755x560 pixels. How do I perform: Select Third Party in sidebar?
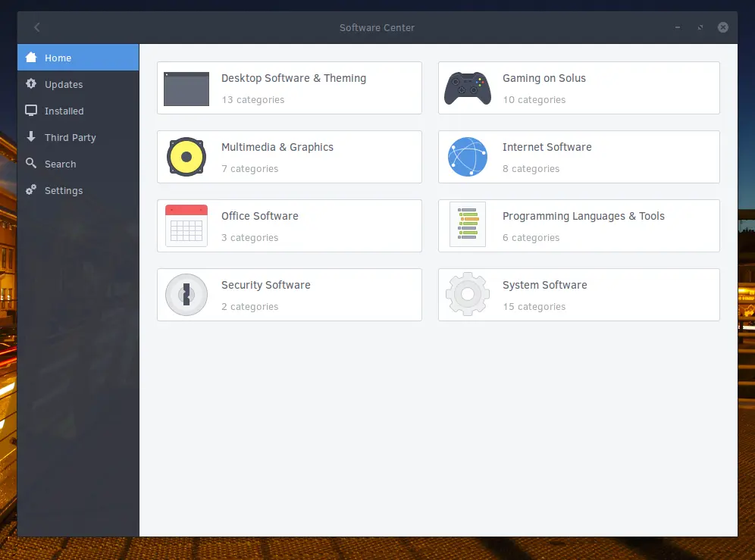pyautogui.click(x=78, y=137)
